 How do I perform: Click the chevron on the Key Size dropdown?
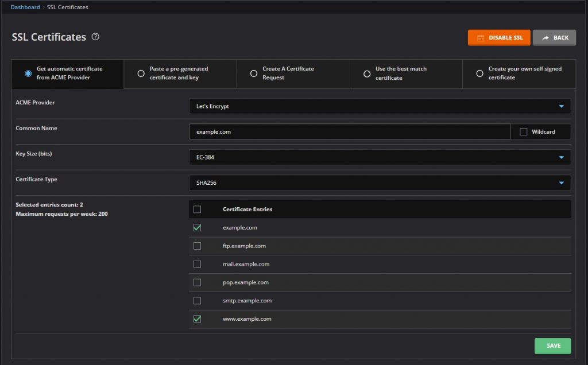click(562, 157)
